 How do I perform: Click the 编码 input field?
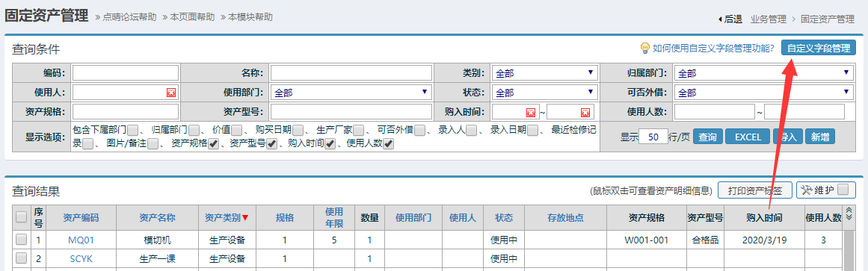pos(125,73)
